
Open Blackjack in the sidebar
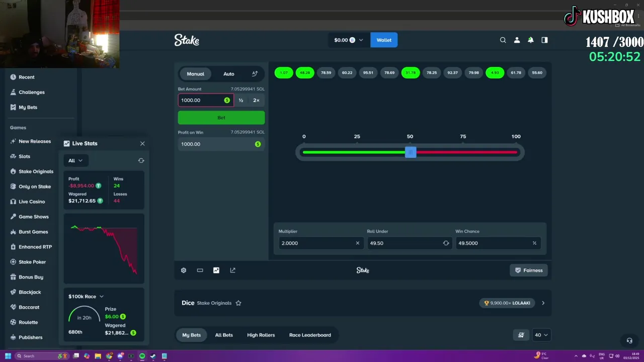coord(25,292)
